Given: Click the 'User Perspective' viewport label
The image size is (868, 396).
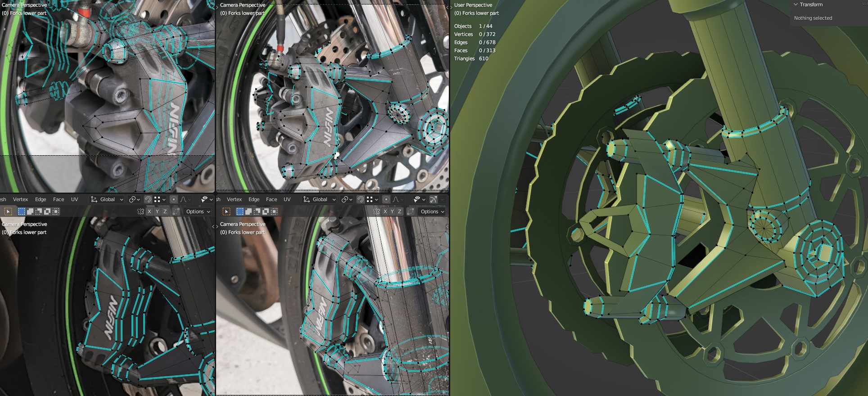Looking at the screenshot, I should point(473,5).
